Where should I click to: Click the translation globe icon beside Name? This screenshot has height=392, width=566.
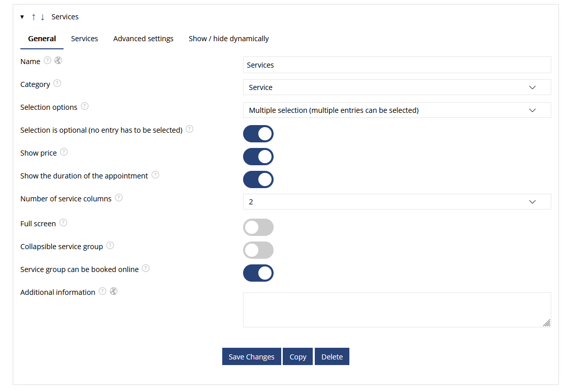(58, 61)
